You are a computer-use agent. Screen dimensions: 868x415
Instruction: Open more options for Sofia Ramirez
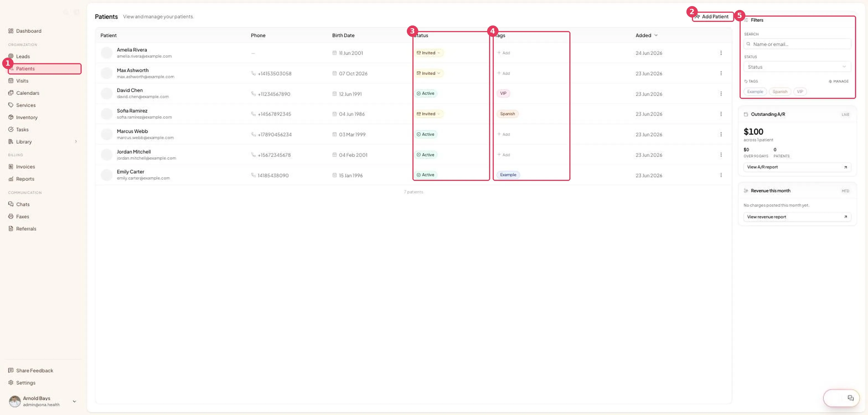point(721,114)
